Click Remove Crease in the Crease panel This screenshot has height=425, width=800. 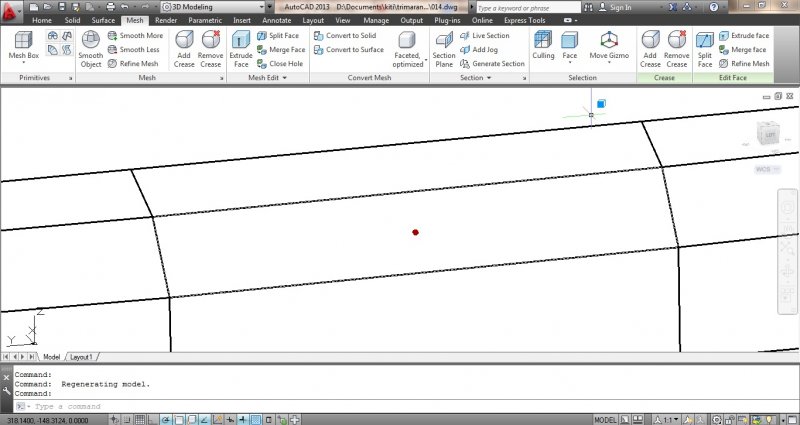click(x=677, y=48)
